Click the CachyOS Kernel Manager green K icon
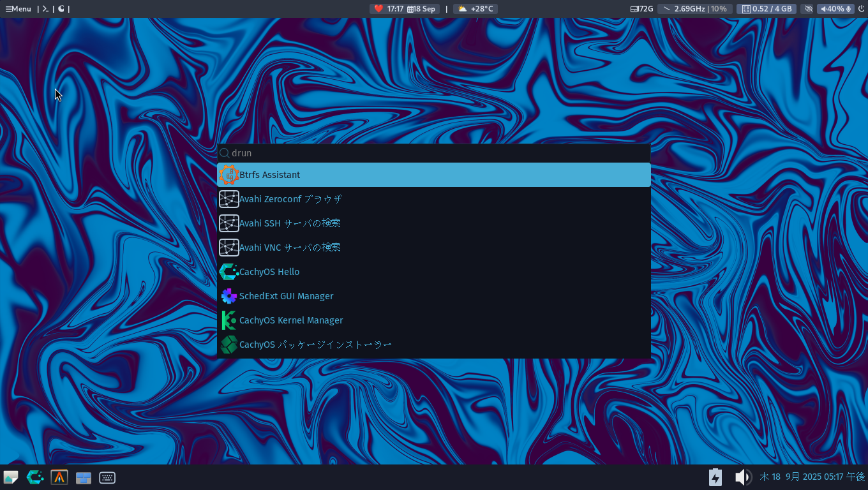This screenshot has height=490, width=868. 228,320
